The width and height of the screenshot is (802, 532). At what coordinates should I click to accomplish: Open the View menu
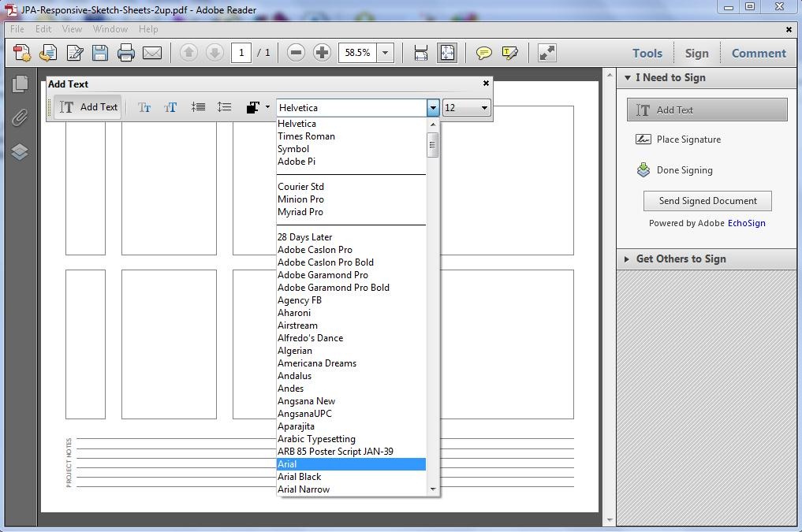[72, 29]
